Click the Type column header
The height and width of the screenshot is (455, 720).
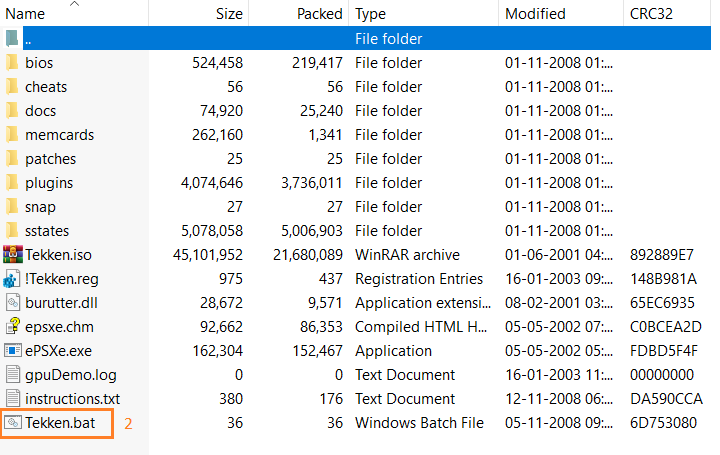point(371,14)
